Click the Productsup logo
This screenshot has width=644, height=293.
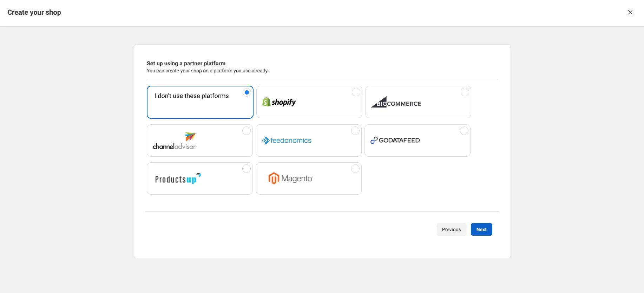pyautogui.click(x=178, y=179)
